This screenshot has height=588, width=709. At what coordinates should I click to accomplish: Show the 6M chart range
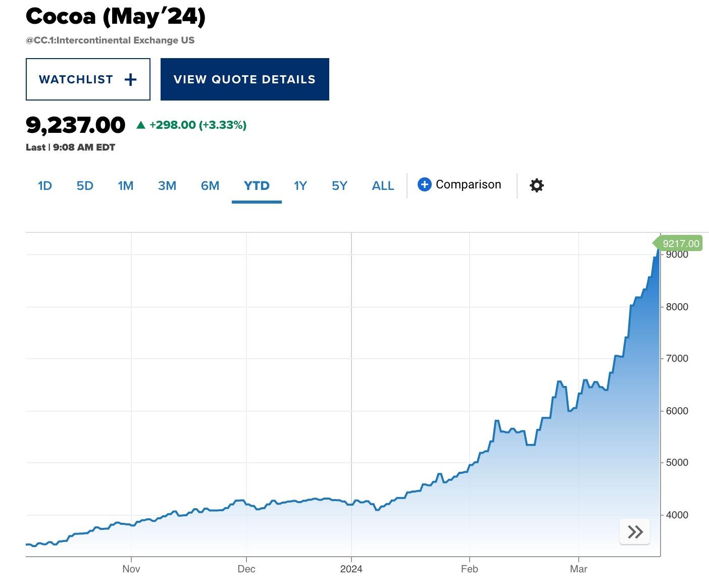coord(210,186)
